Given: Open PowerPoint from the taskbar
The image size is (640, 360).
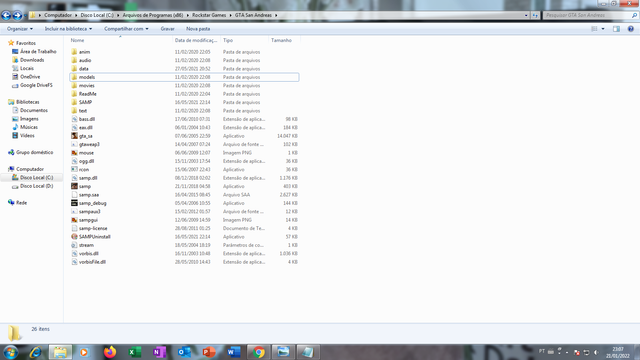Looking at the screenshot, I should (209, 352).
